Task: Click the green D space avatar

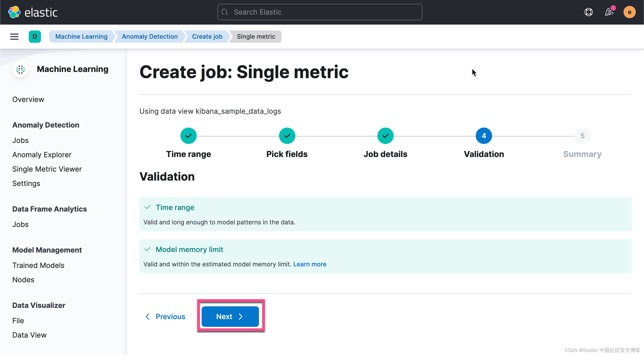Action: (x=35, y=37)
